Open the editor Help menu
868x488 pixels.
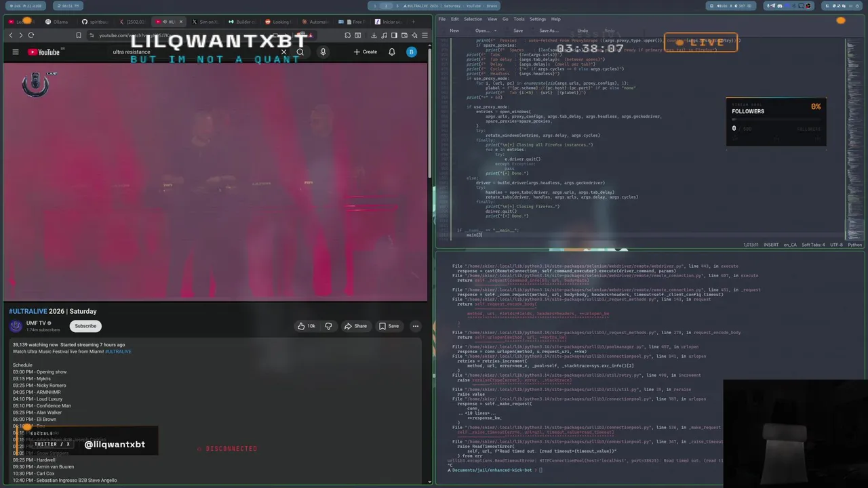(556, 19)
